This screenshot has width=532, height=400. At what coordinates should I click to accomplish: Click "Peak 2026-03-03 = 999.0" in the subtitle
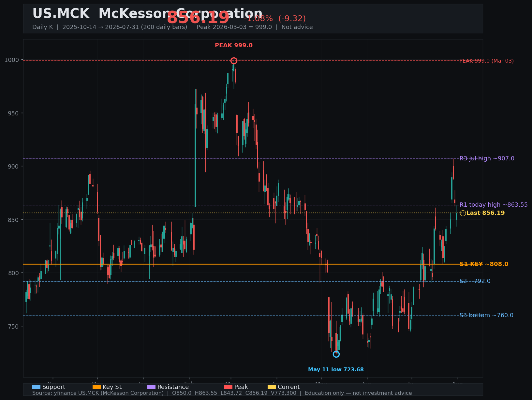234,27
